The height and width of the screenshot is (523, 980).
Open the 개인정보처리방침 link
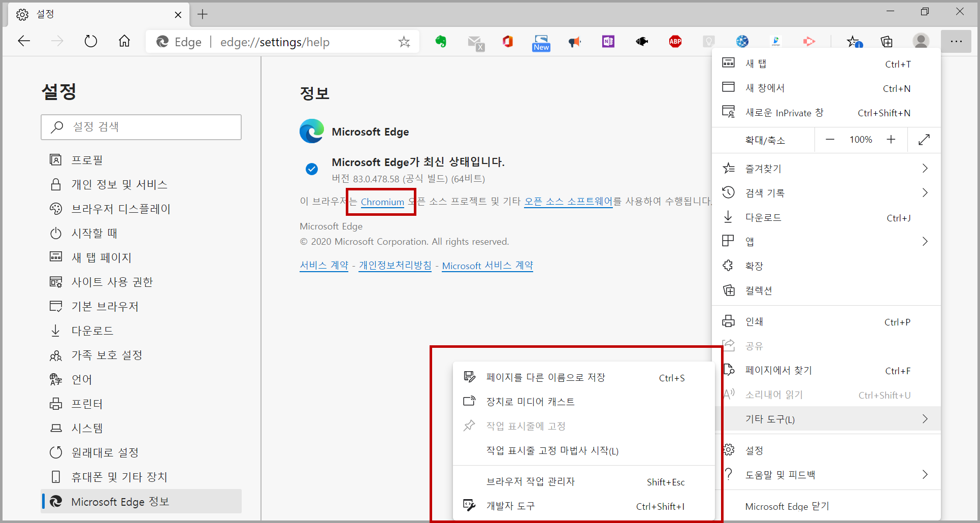point(395,265)
